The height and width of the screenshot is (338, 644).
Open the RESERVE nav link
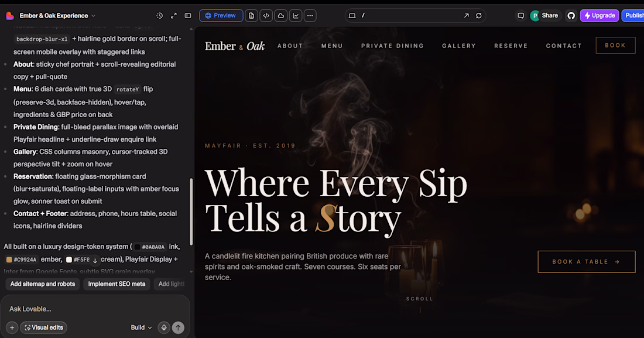coord(511,46)
